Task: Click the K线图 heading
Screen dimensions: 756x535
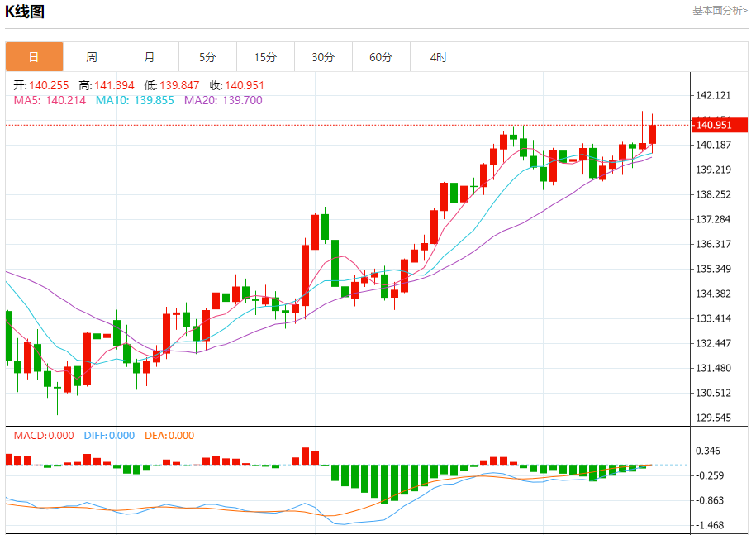Action: [25, 11]
